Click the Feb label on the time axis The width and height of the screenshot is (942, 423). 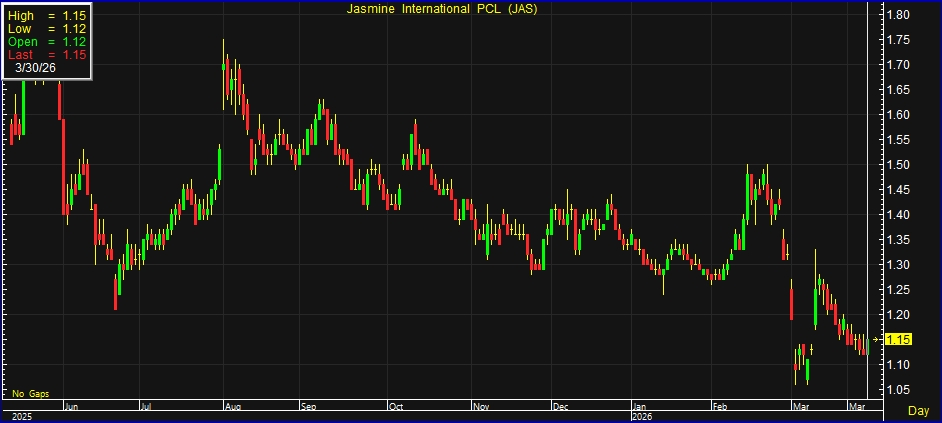(x=721, y=408)
